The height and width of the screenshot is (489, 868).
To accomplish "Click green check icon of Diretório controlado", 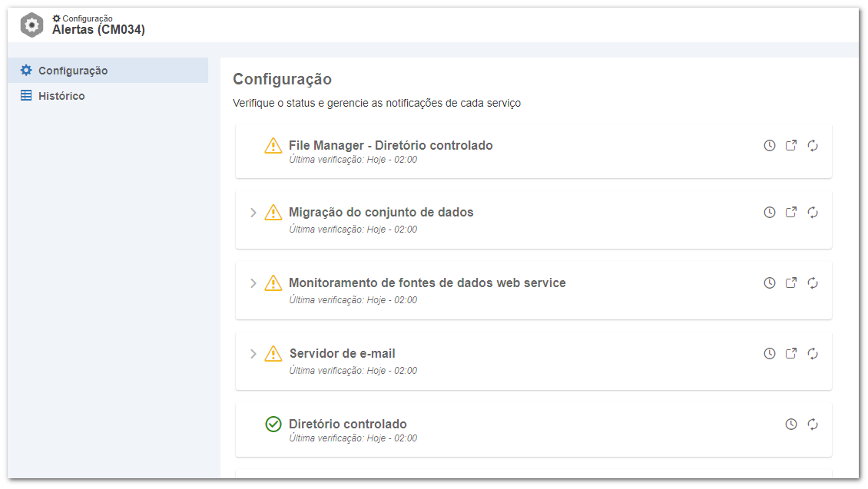I will point(273,425).
